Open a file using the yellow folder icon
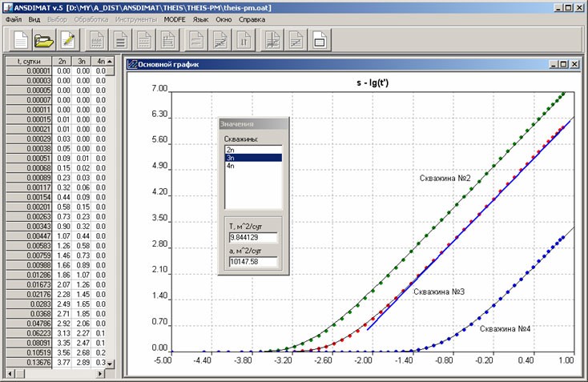This screenshot has height=382, width=588. (x=44, y=38)
